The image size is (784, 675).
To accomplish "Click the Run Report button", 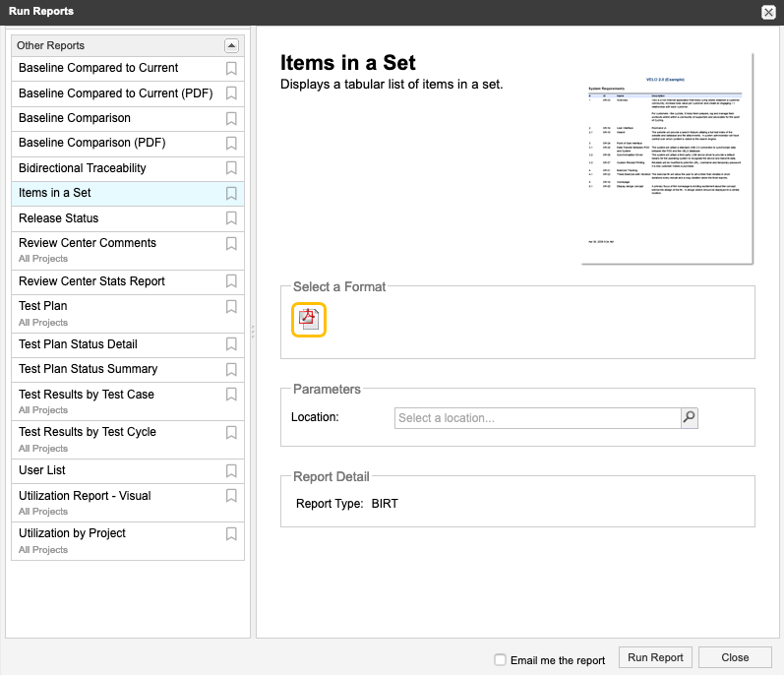I will (655, 657).
